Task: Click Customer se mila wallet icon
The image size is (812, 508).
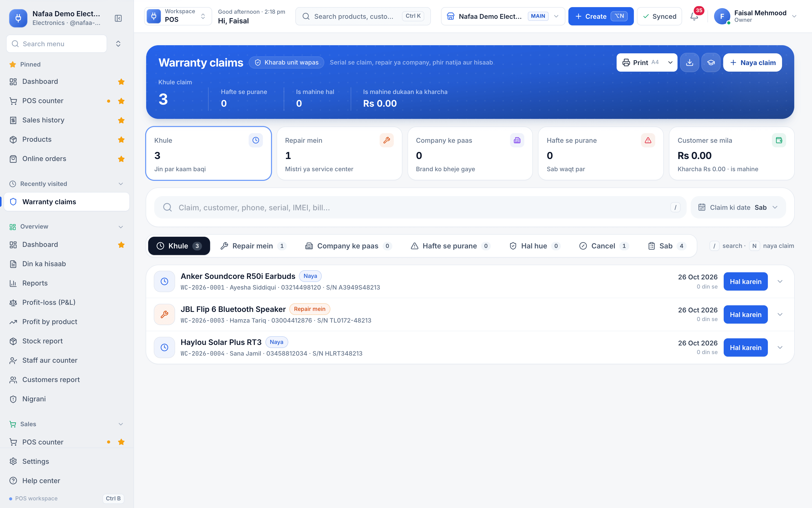Action: point(779,140)
